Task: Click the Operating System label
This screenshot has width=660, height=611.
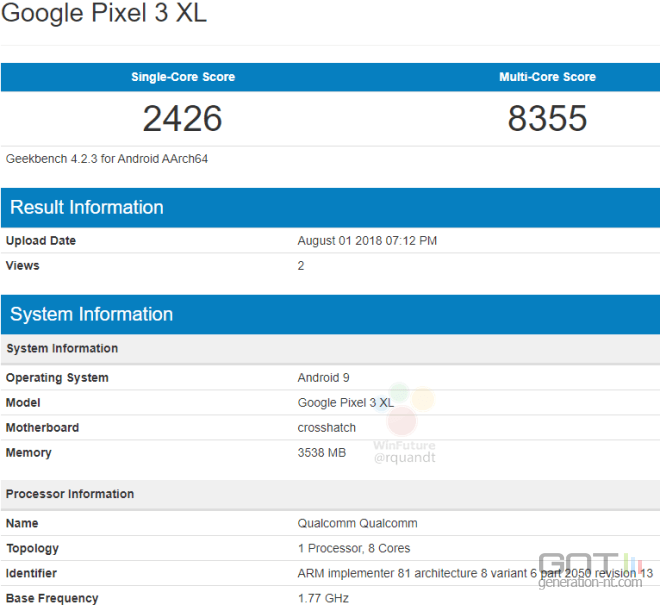Action: 57,378
